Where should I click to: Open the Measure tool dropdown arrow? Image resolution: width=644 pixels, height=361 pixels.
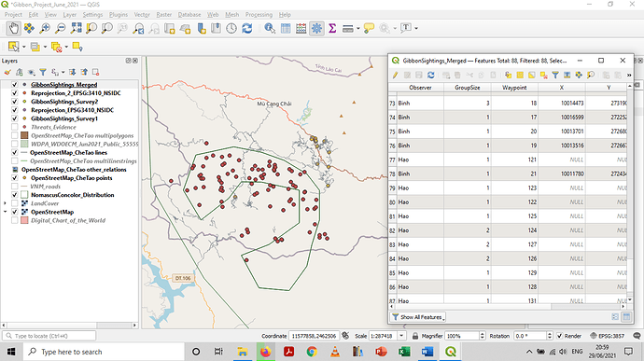click(x=358, y=28)
